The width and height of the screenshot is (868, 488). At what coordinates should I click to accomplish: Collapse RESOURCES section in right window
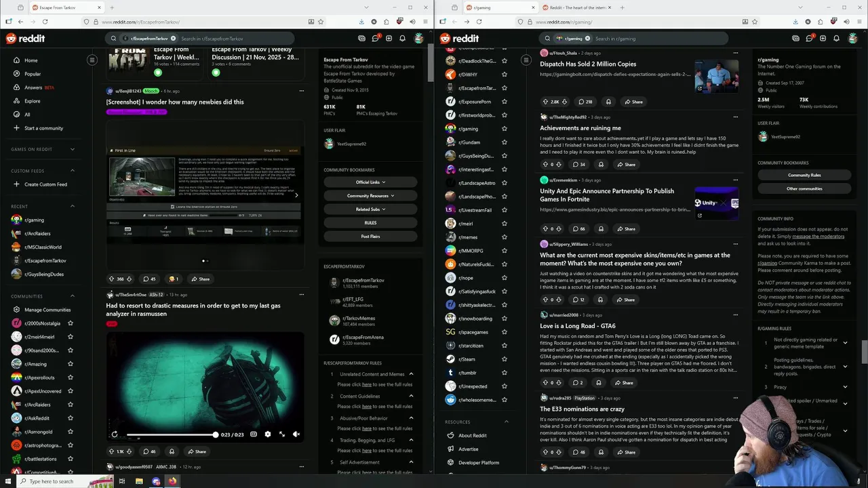point(506,422)
